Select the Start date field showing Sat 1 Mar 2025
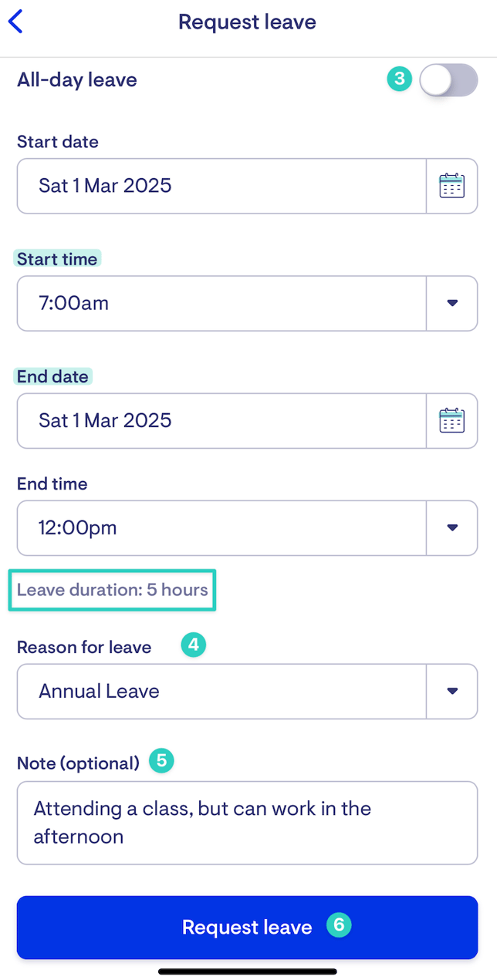The width and height of the screenshot is (497, 980). tap(221, 186)
